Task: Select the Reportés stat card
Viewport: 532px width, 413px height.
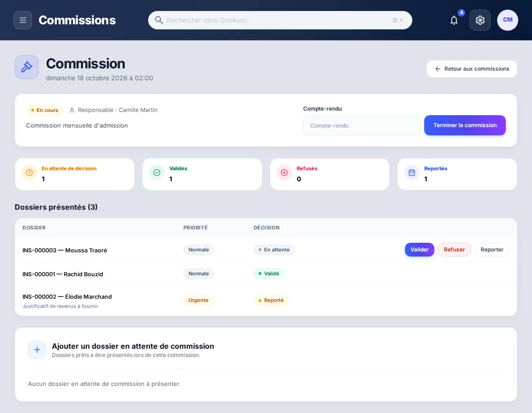Action: (x=457, y=174)
